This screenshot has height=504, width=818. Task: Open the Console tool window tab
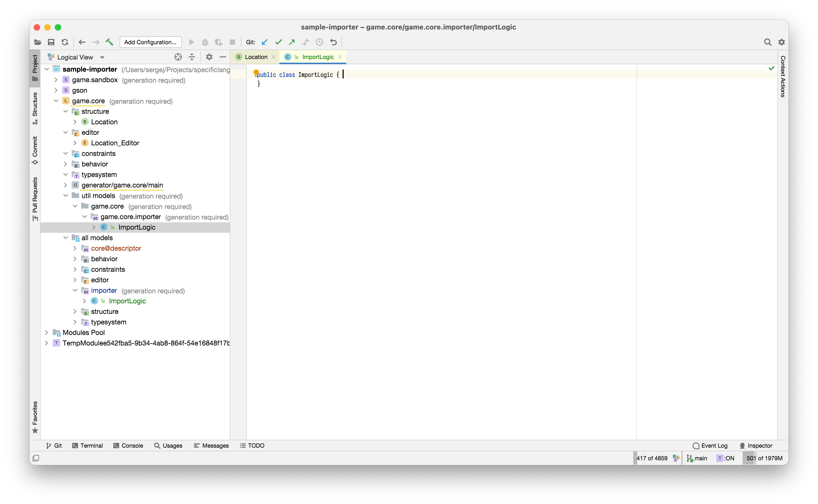(x=128, y=446)
